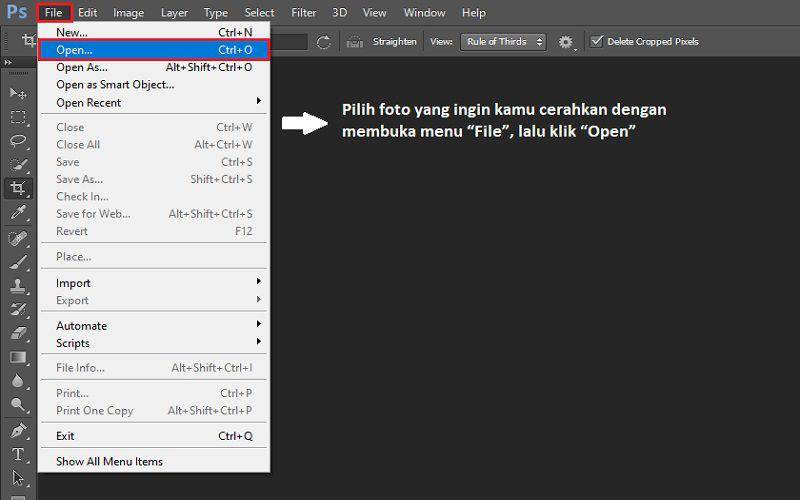
Task: Choose Open... from File menu
Action: tap(154, 49)
